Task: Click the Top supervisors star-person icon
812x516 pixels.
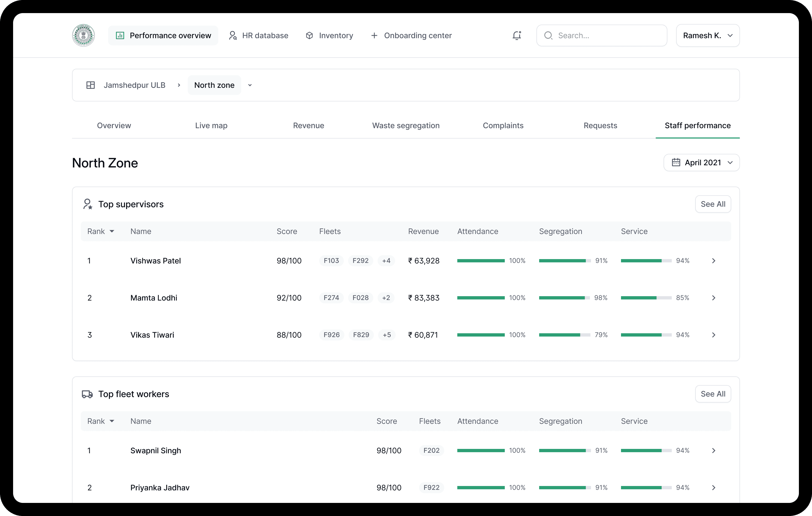Action: [88, 204]
